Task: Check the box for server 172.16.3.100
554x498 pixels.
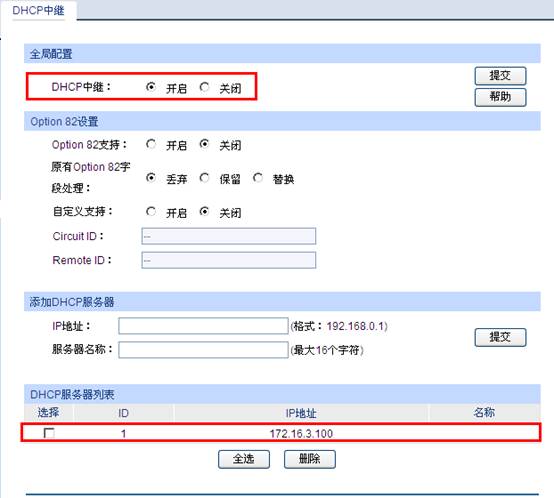Action: pyautogui.click(x=49, y=433)
